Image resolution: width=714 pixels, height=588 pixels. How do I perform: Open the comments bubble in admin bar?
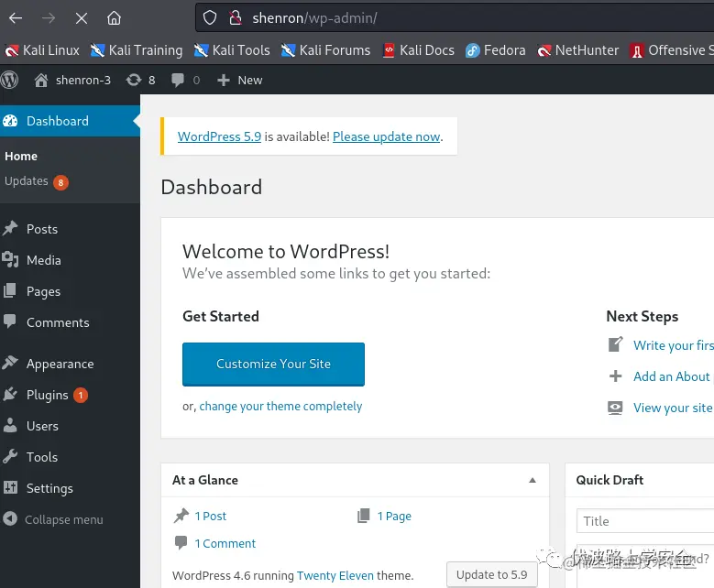pyautogui.click(x=185, y=80)
